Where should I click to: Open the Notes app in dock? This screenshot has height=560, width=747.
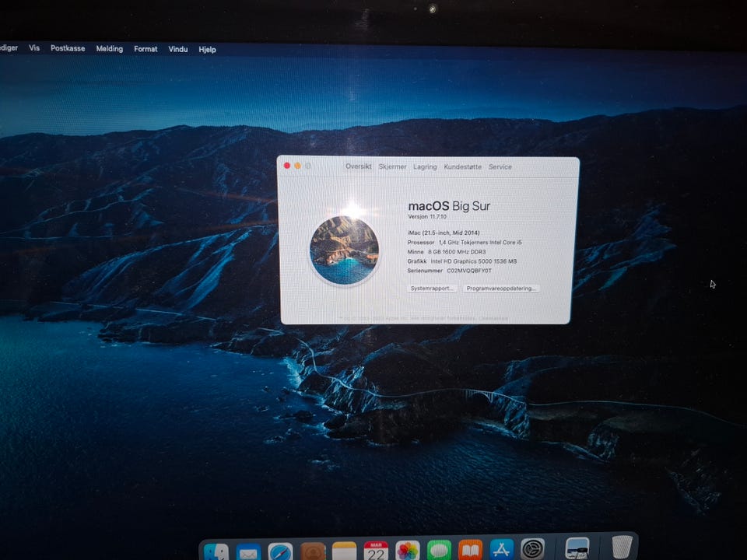[345, 551]
